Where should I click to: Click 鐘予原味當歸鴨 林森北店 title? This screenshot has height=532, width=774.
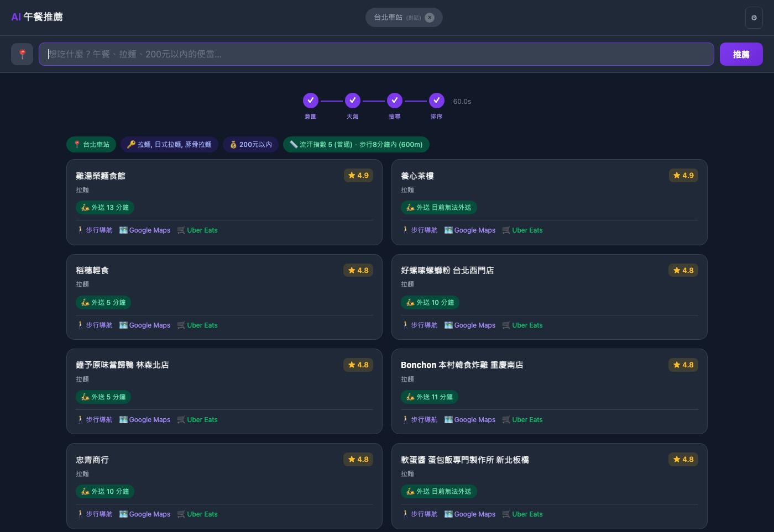click(x=122, y=365)
